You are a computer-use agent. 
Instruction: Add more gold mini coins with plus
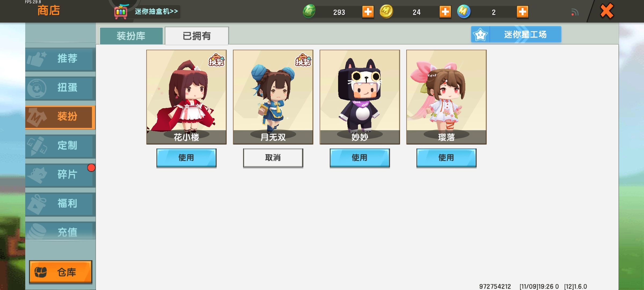pos(445,12)
